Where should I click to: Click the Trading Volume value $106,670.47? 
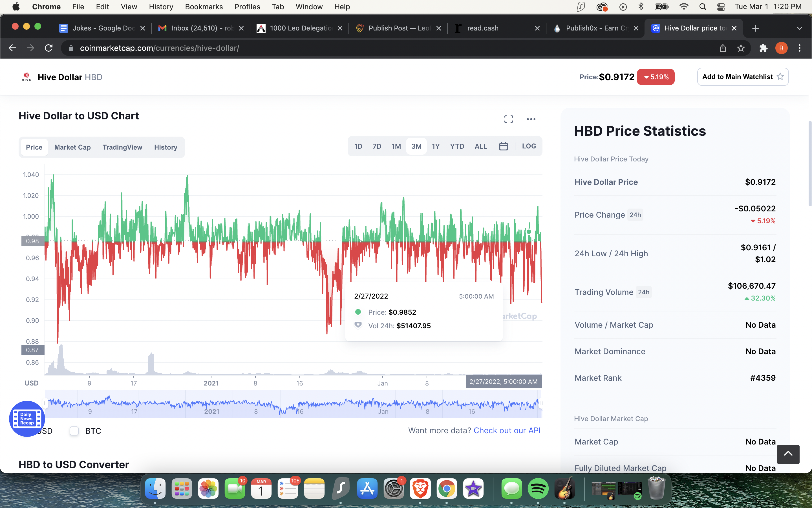tap(752, 286)
